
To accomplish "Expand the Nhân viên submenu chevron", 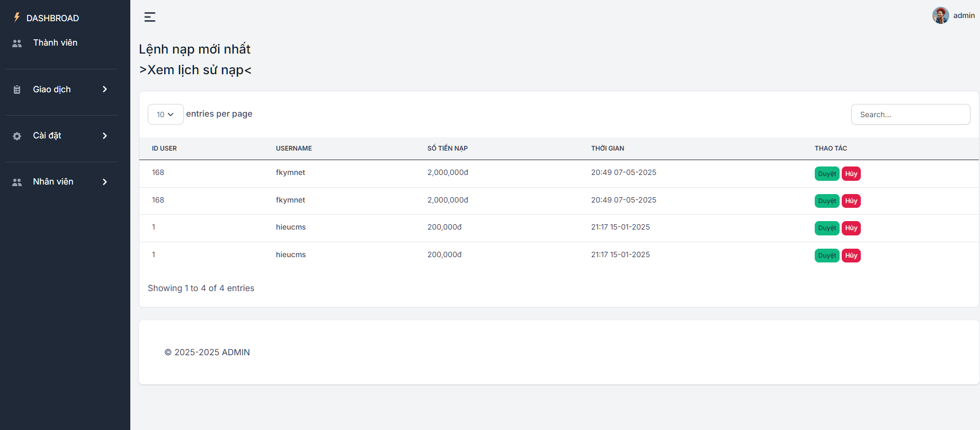I will click(x=105, y=182).
